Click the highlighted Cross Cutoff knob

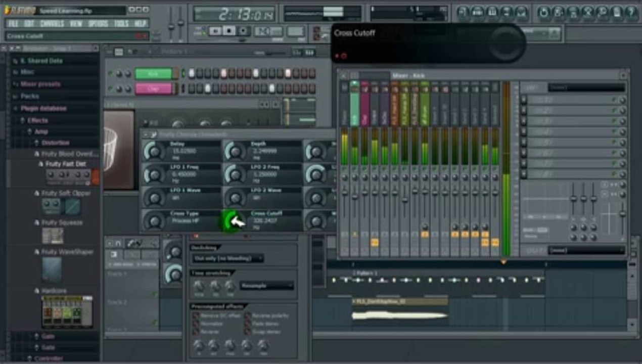pyautogui.click(x=233, y=221)
